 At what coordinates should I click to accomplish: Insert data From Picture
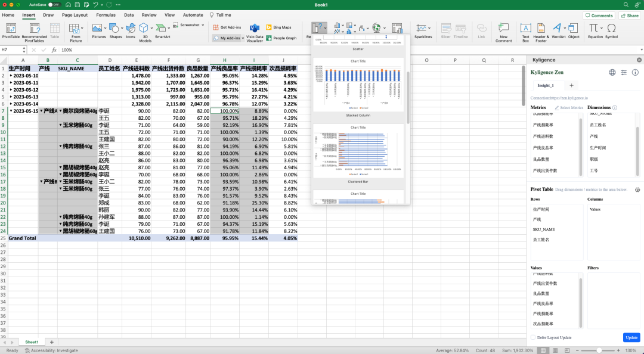pyautogui.click(x=76, y=32)
